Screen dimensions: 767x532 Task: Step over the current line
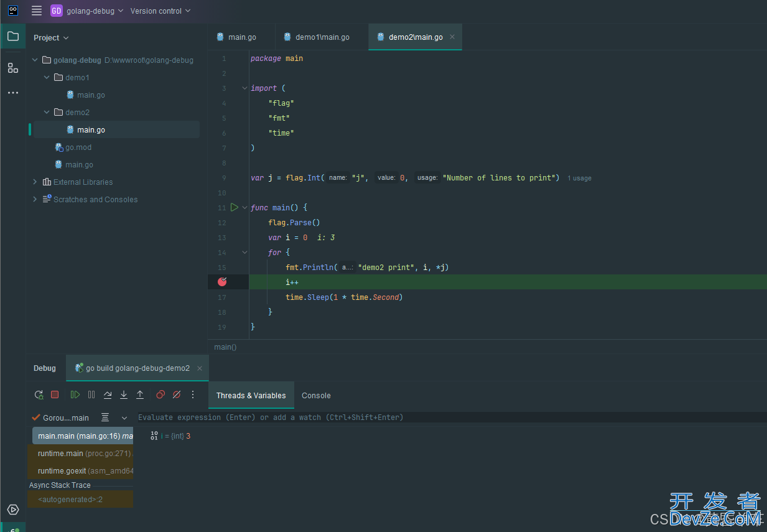click(x=108, y=394)
